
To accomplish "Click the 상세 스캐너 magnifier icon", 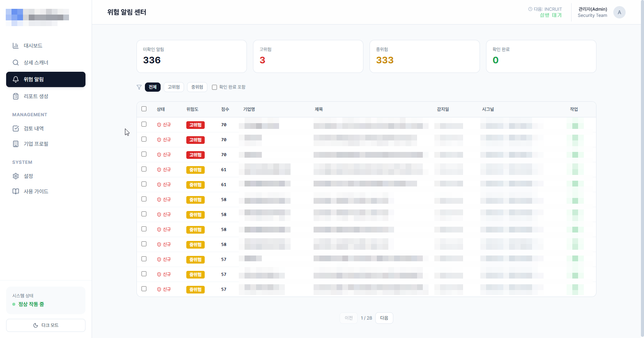I will click(x=16, y=63).
